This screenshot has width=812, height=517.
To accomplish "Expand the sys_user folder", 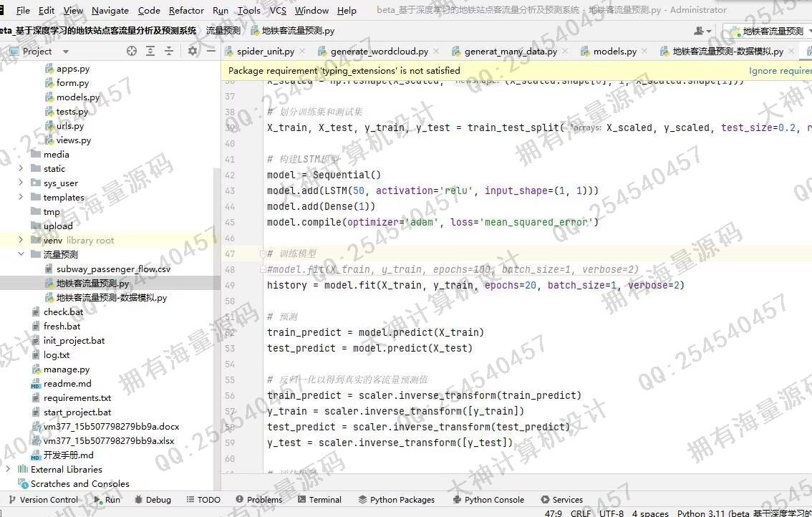I will [21, 183].
